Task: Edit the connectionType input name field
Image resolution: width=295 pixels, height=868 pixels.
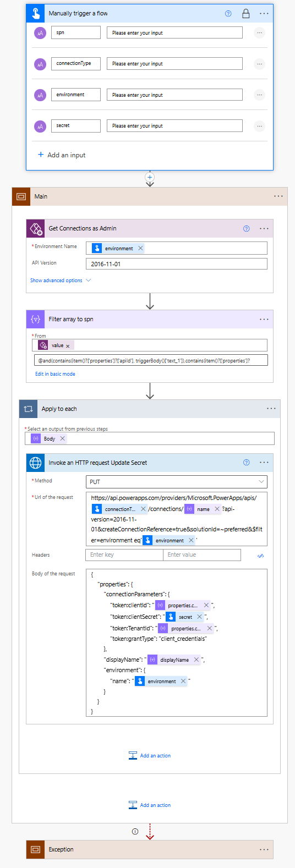Action: pos(76,64)
